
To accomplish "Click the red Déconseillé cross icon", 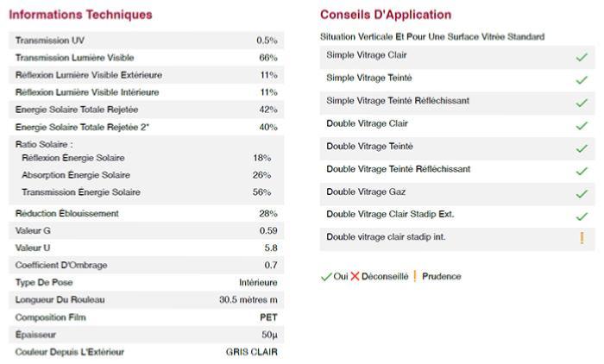I will (x=355, y=277).
